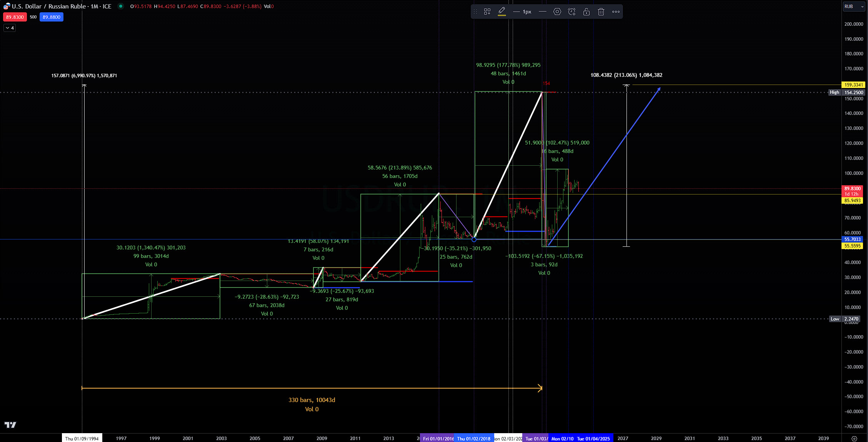This screenshot has height=442, width=868.
Task: Click the 200.0000 price scale value
Action: [x=854, y=24]
